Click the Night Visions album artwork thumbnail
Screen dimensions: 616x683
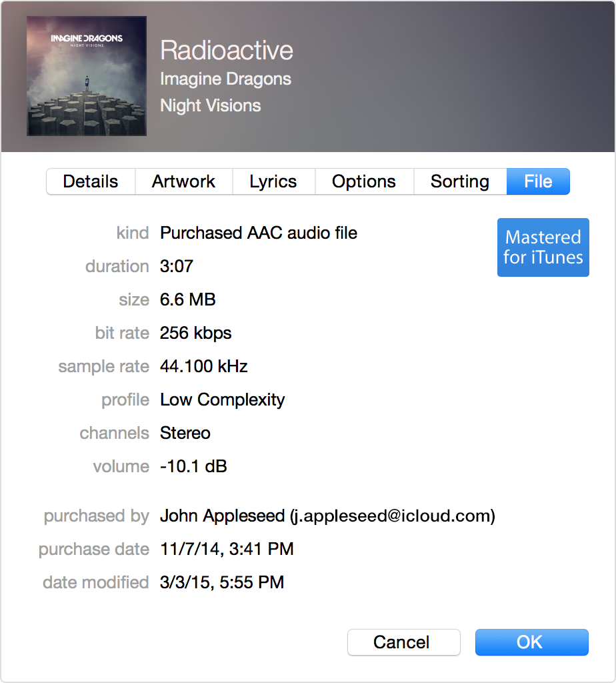[87, 76]
